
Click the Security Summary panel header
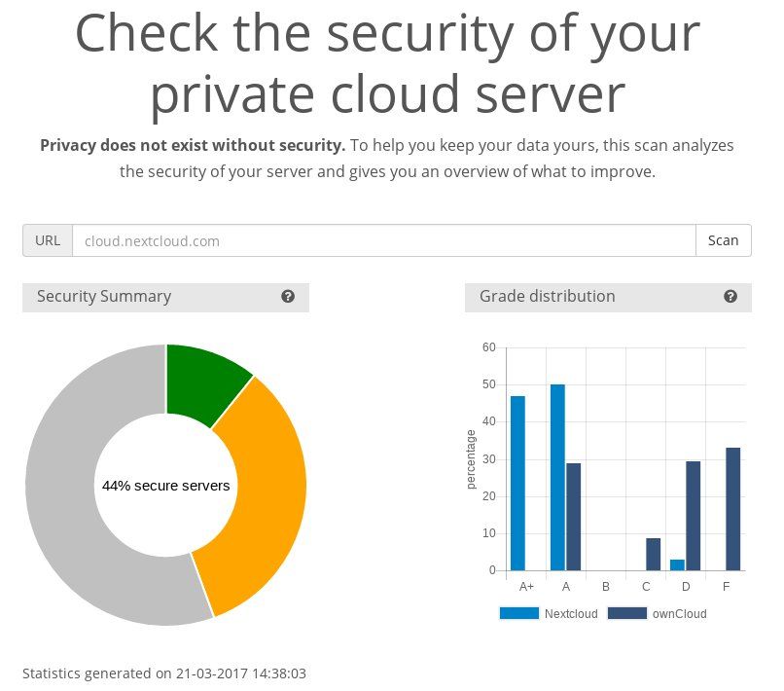(x=165, y=297)
